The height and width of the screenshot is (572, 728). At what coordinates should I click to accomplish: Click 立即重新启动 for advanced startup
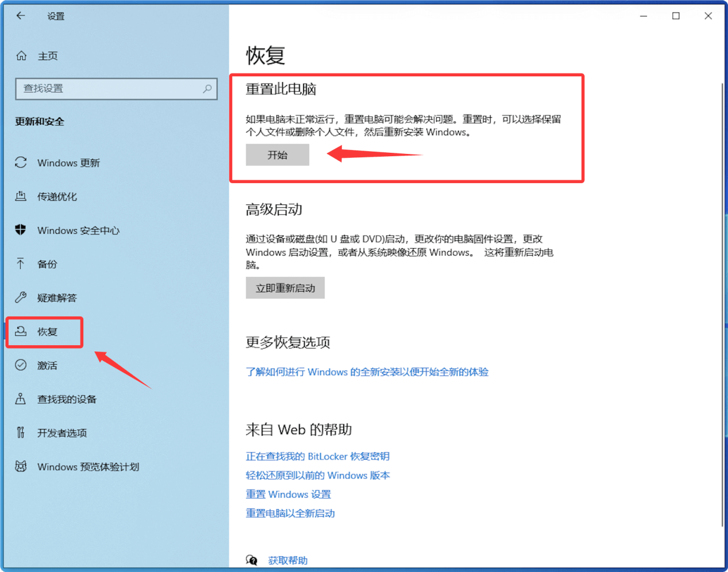tap(285, 288)
